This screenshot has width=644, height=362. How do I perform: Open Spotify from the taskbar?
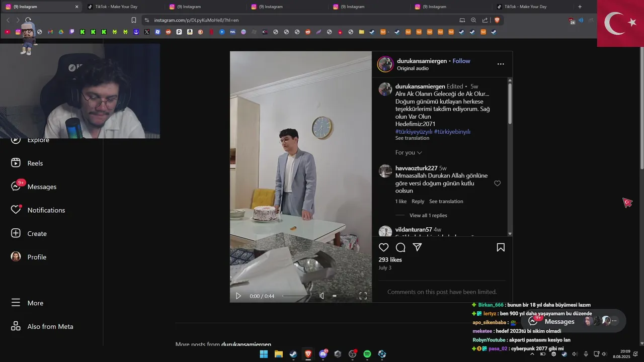point(367,354)
